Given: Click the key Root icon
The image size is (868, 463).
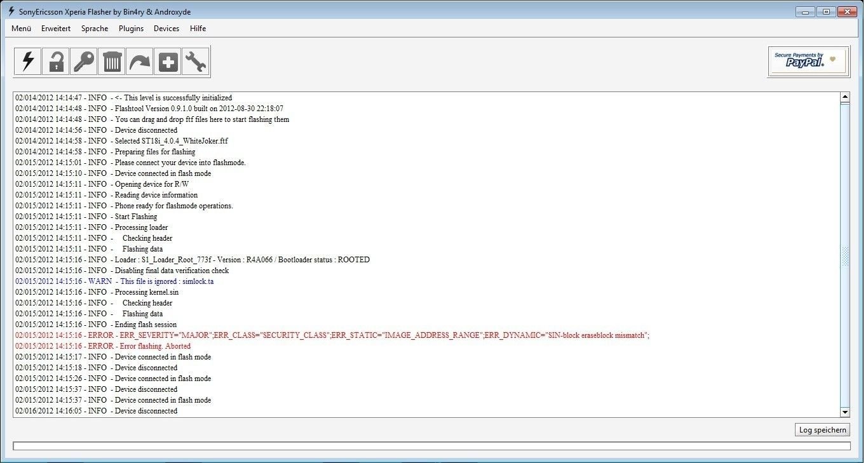Looking at the screenshot, I should [x=84, y=62].
